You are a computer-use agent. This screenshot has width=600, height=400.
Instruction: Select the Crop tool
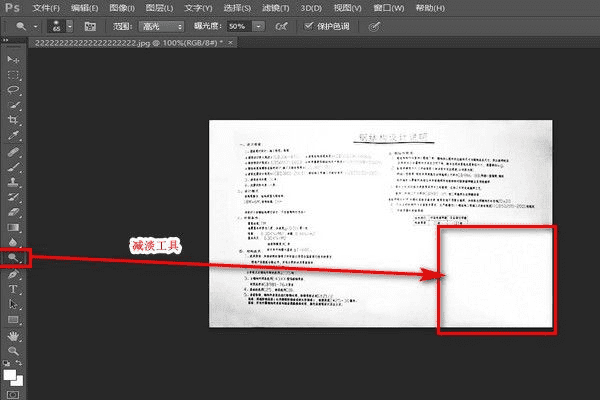(x=13, y=120)
